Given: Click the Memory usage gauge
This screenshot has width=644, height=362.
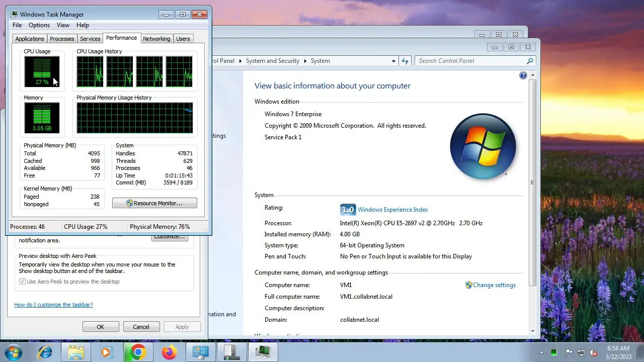Looking at the screenshot, I should pos(42,118).
